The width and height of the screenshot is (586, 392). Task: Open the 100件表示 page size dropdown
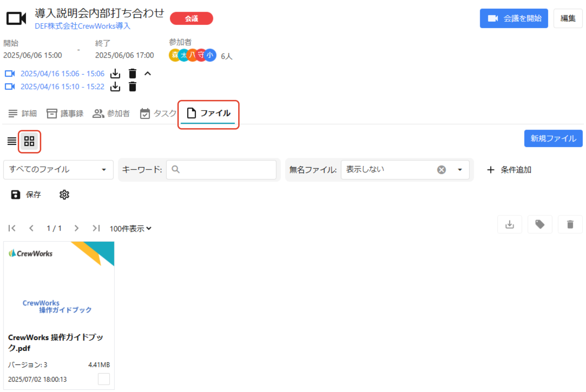tap(130, 229)
